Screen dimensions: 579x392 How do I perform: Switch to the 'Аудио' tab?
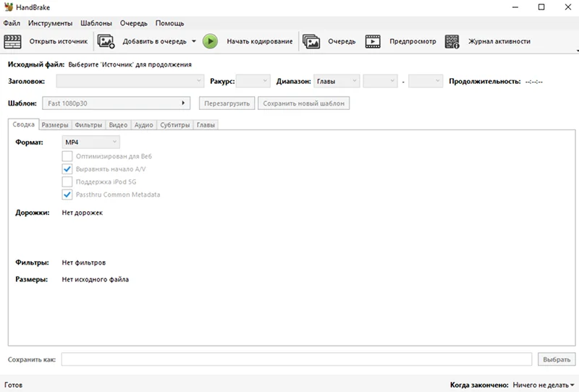tap(143, 125)
